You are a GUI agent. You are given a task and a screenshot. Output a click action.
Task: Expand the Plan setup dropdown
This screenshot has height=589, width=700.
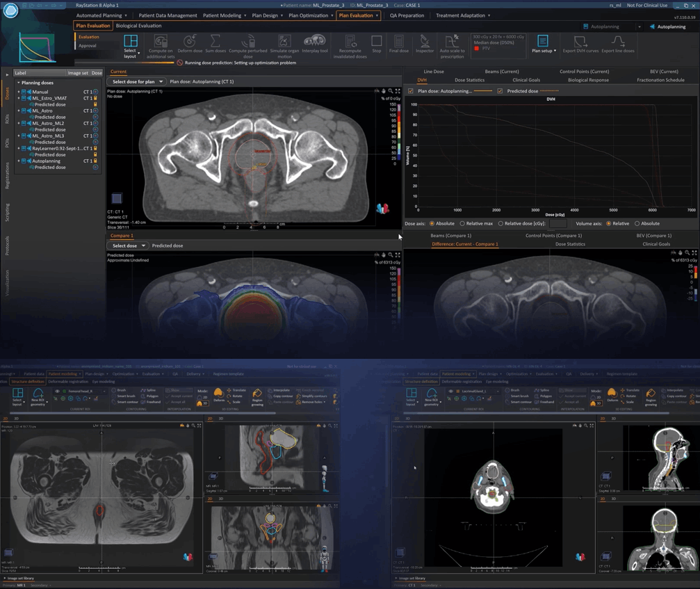[x=543, y=45]
